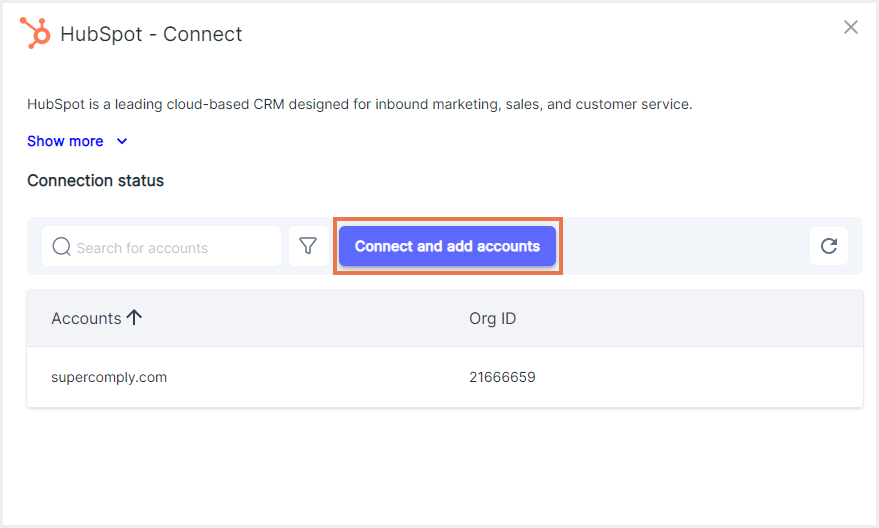This screenshot has width=879, height=528.
Task: Click the magnifier icon in search box
Action: coord(61,246)
